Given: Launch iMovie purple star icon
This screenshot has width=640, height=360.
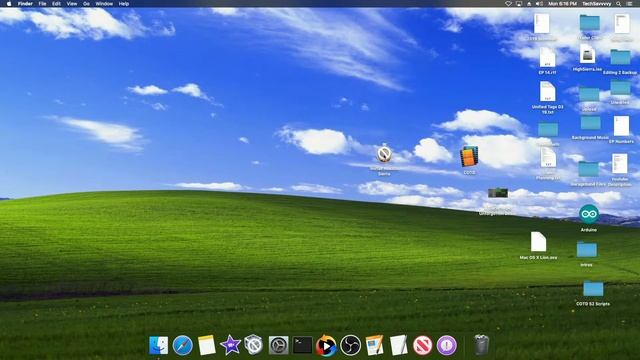Looking at the screenshot, I should point(230,345).
